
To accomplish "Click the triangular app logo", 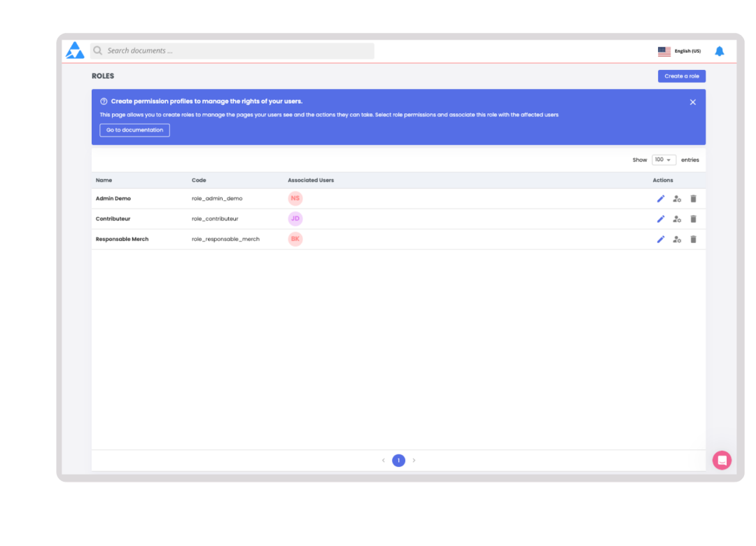I will point(75,50).
